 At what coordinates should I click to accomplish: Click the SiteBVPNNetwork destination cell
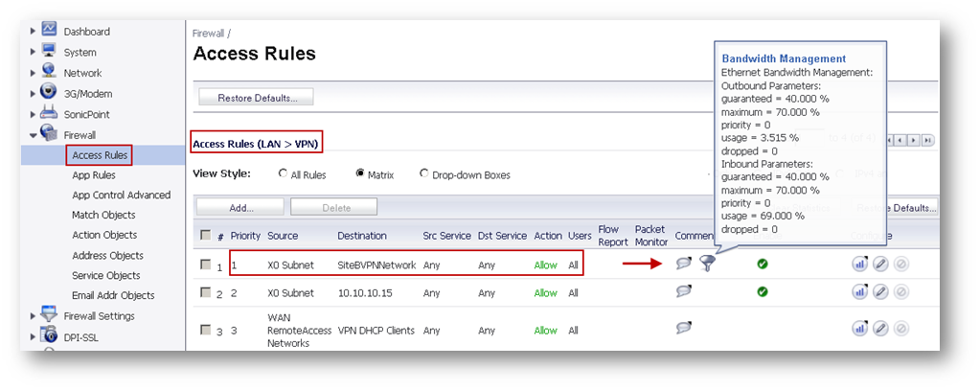click(x=376, y=264)
